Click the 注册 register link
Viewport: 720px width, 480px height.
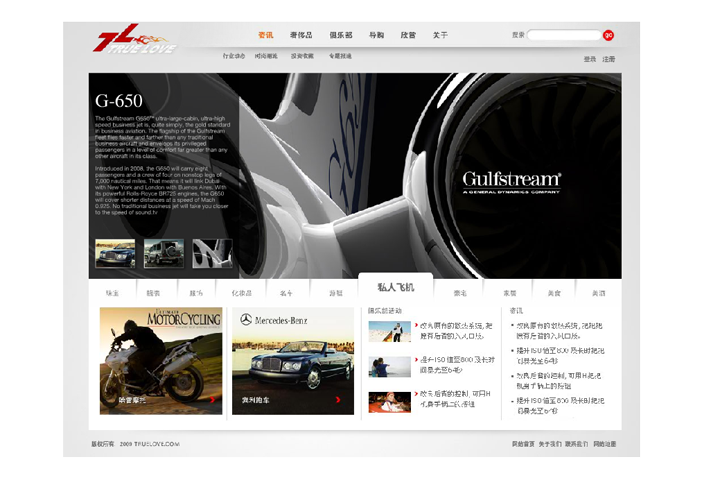pos(609,59)
